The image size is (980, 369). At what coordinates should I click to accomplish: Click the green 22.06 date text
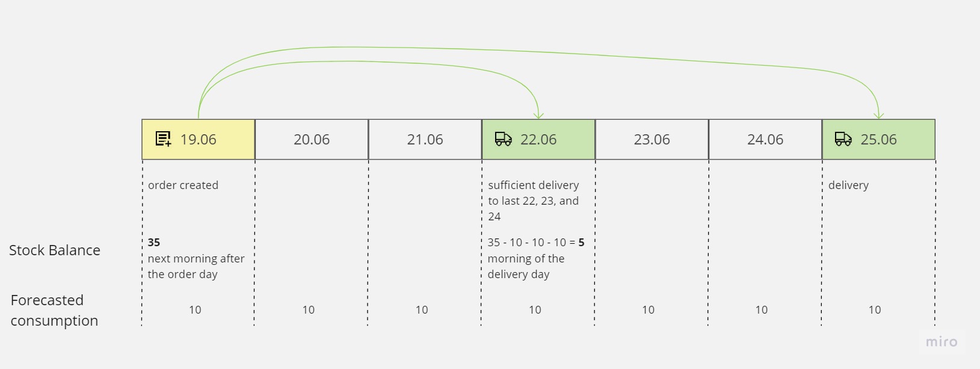(538, 140)
